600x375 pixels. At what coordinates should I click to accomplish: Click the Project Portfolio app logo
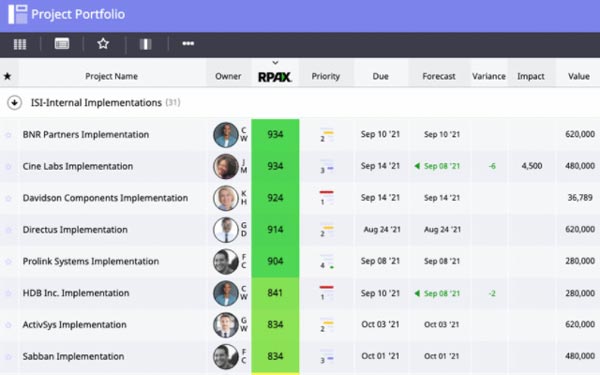[18, 14]
